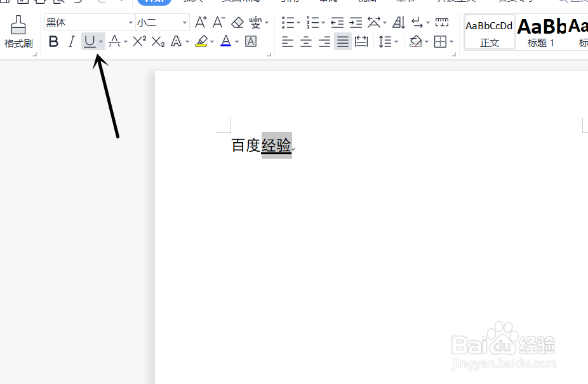Expand underline style dropdown arrow

click(x=101, y=42)
